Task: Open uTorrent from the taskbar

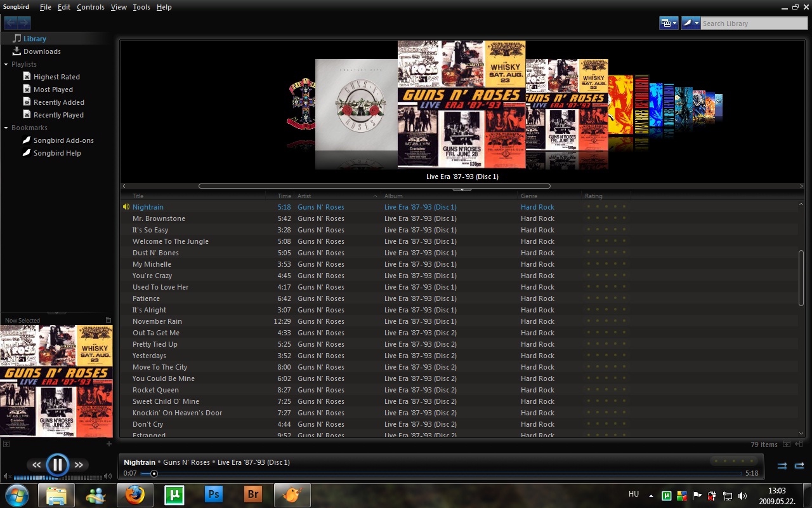Action: tap(174, 495)
